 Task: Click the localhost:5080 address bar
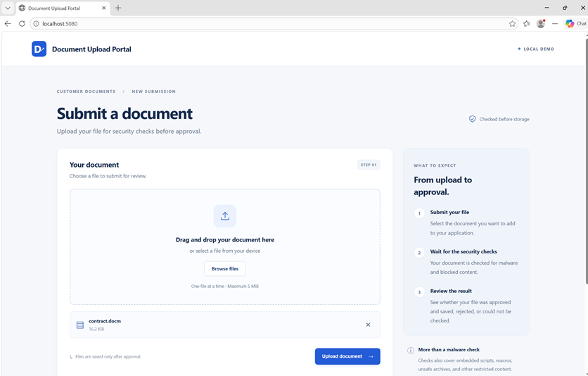click(274, 24)
